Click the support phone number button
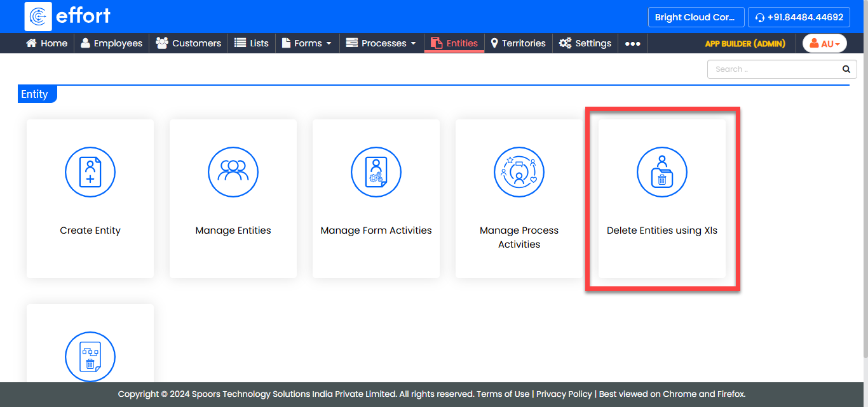This screenshot has height=407, width=868. tap(799, 17)
